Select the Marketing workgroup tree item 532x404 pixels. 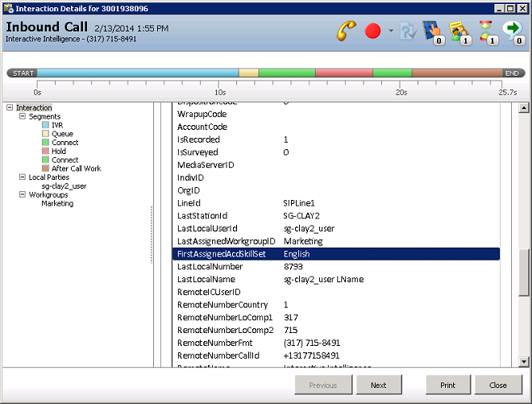57,203
